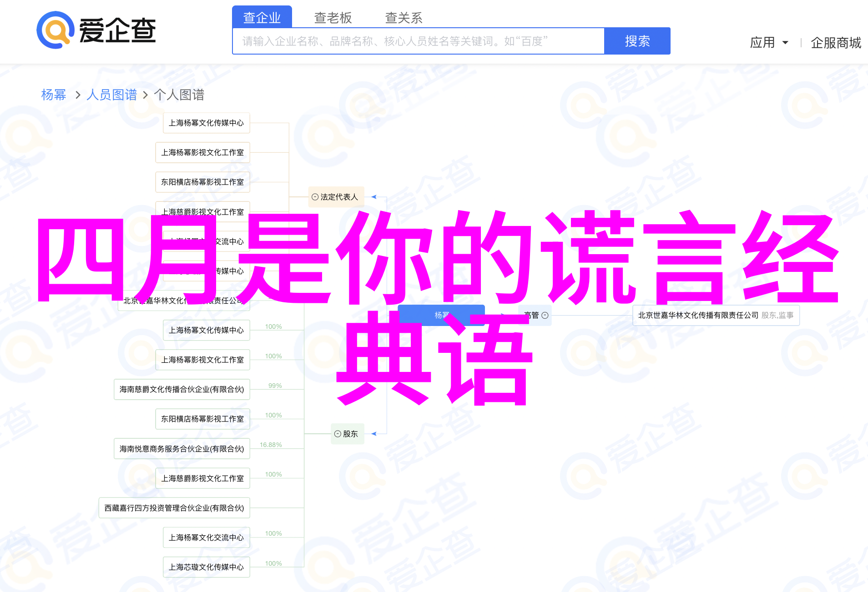
Task: Select shareholder 上海慈爵影视文化工作室 100% node
Action: click(x=203, y=478)
